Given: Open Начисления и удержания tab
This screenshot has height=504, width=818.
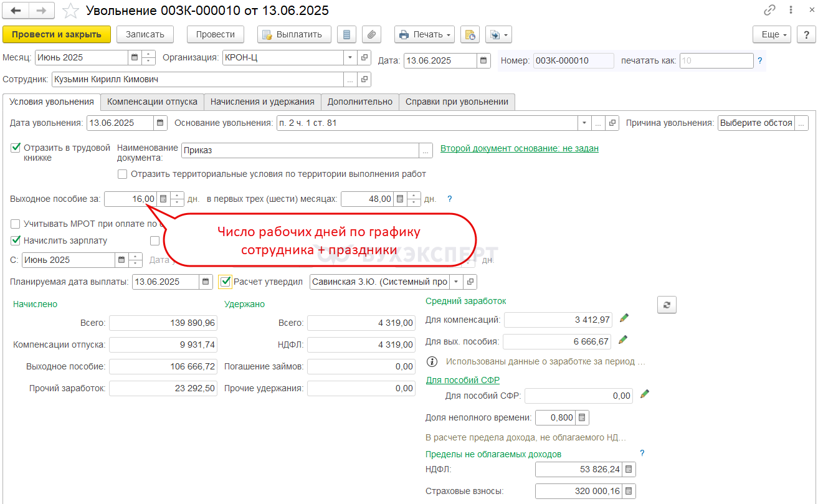Looking at the screenshot, I should pyautogui.click(x=262, y=102).
